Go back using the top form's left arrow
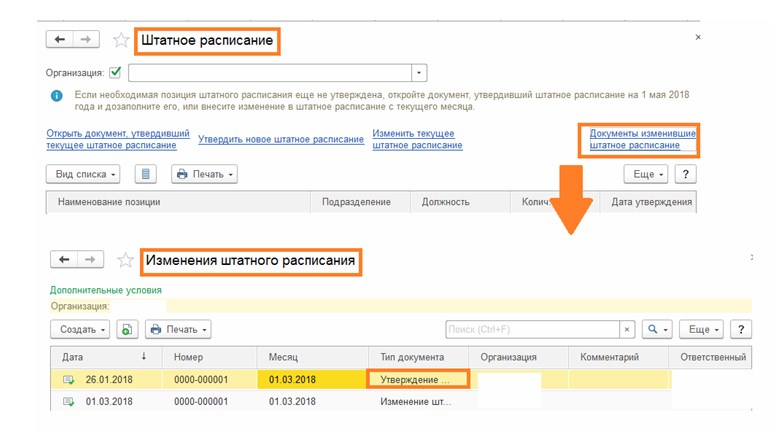The width and height of the screenshot is (774, 432). [x=60, y=40]
